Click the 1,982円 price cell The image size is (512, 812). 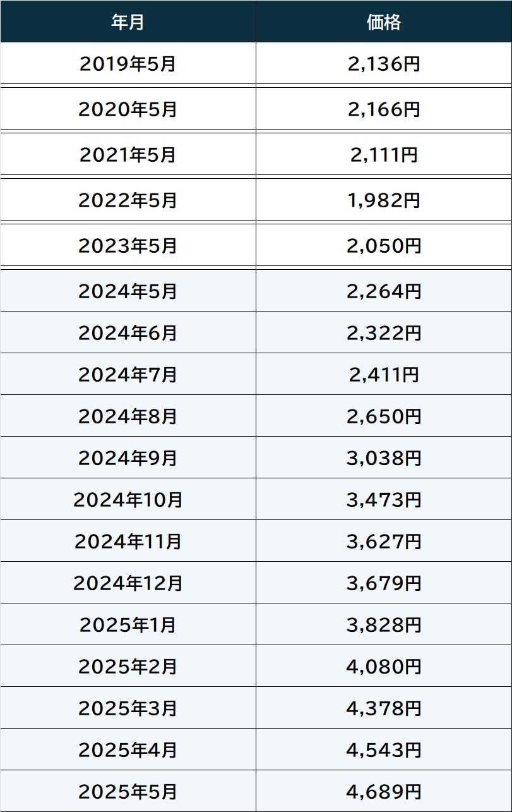pyautogui.click(x=384, y=200)
